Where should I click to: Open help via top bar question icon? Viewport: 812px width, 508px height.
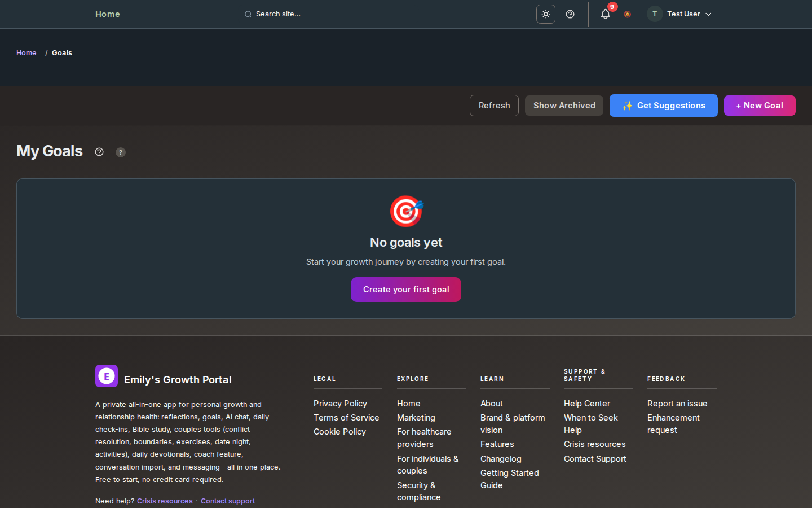coord(570,14)
